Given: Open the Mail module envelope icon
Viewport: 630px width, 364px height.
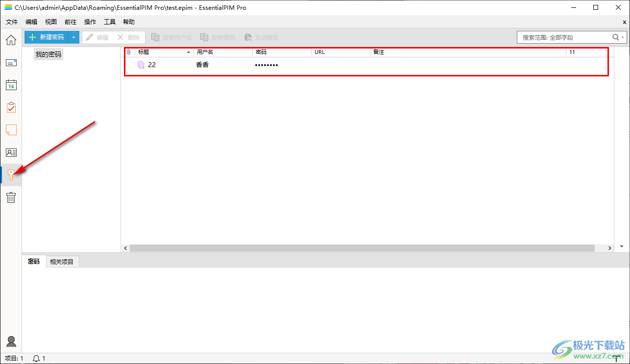Looking at the screenshot, I should pyautogui.click(x=11, y=63).
